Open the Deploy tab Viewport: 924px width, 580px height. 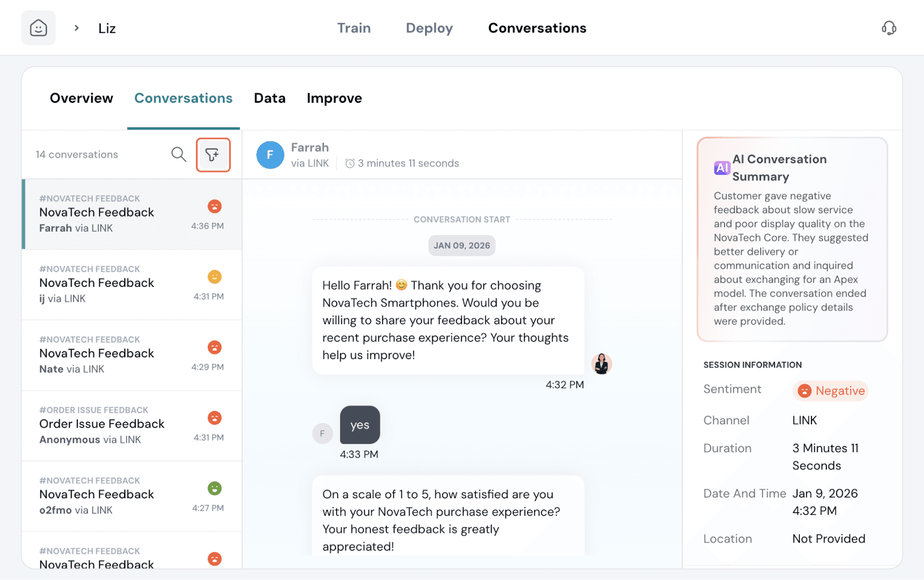coord(429,28)
